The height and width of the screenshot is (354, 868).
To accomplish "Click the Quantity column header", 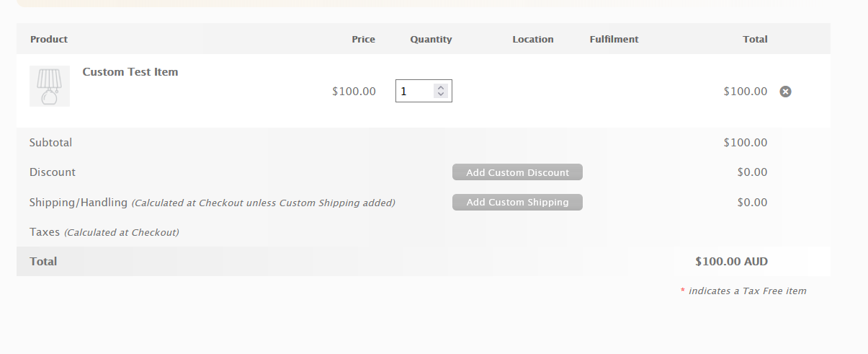I will [431, 40].
